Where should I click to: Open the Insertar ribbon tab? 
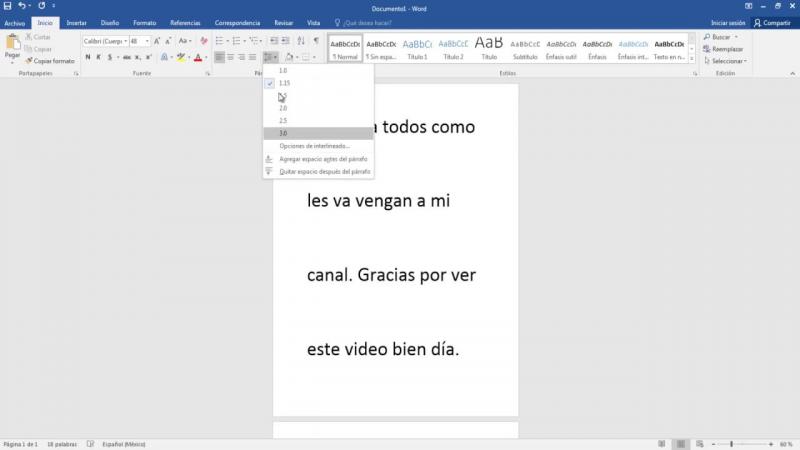coord(76,22)
